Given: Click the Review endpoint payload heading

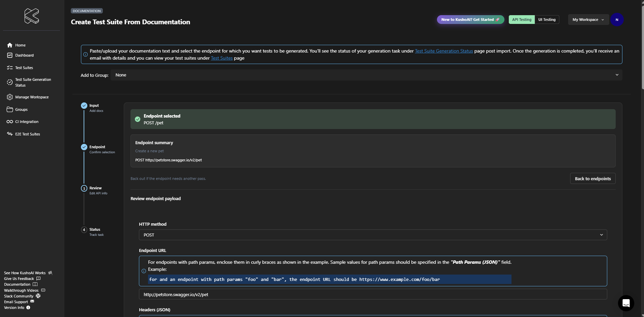Looking at the screenshot, I should [155, 198].
